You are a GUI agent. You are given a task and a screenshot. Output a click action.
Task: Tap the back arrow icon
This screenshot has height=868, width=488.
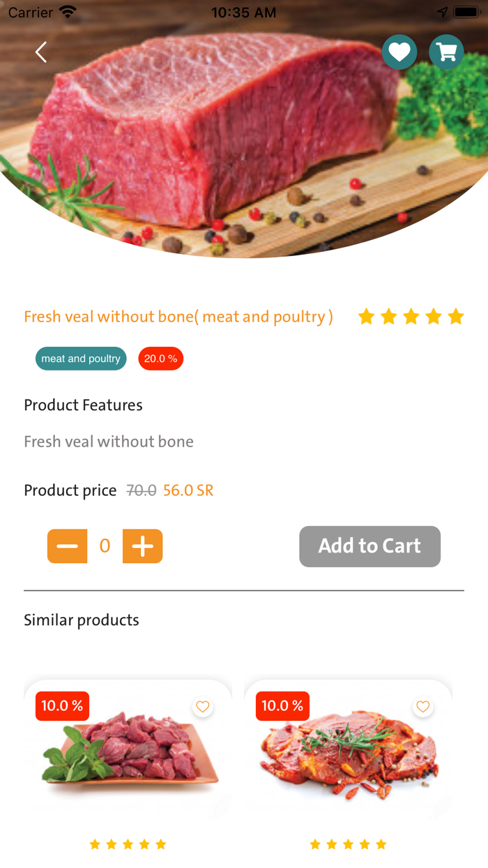coord(41,52)
